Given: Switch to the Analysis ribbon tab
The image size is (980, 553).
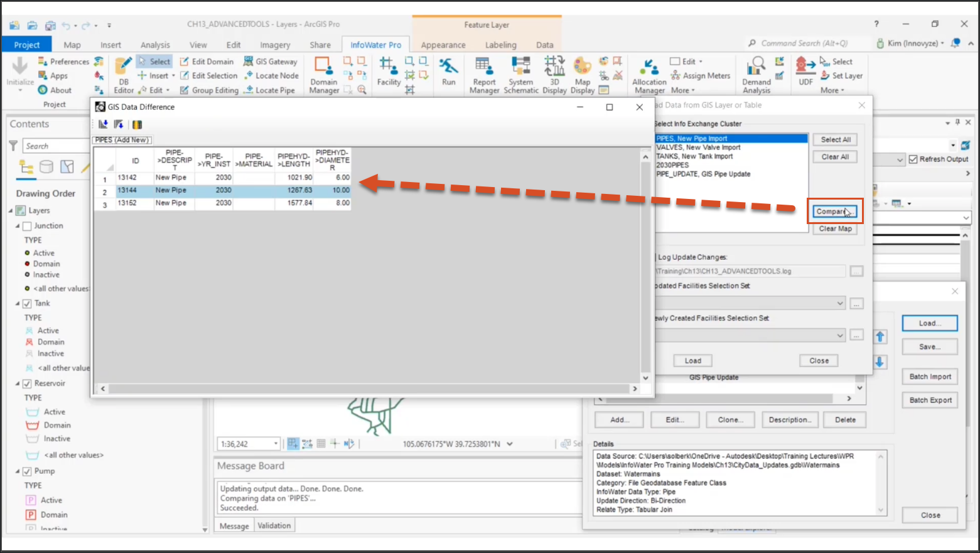Looking at the screenshot, I should pos(155,45).
